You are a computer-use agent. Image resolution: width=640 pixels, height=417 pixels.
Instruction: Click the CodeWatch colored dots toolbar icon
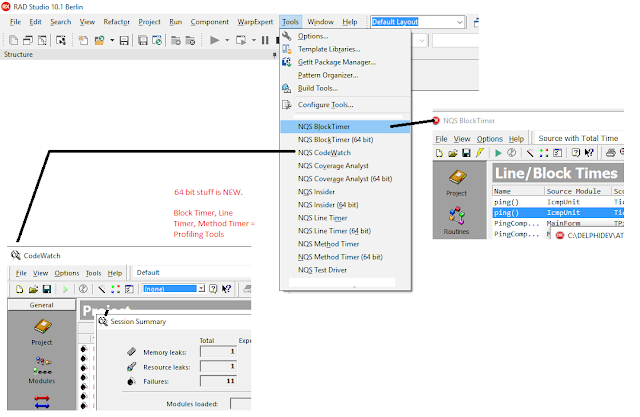(116, 289)
